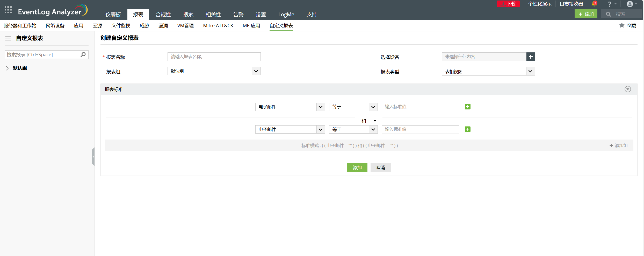This screenshot has width=644, height=256.
Task: Collapse the sidebar panel handle
Action: (x=93, y=157)
